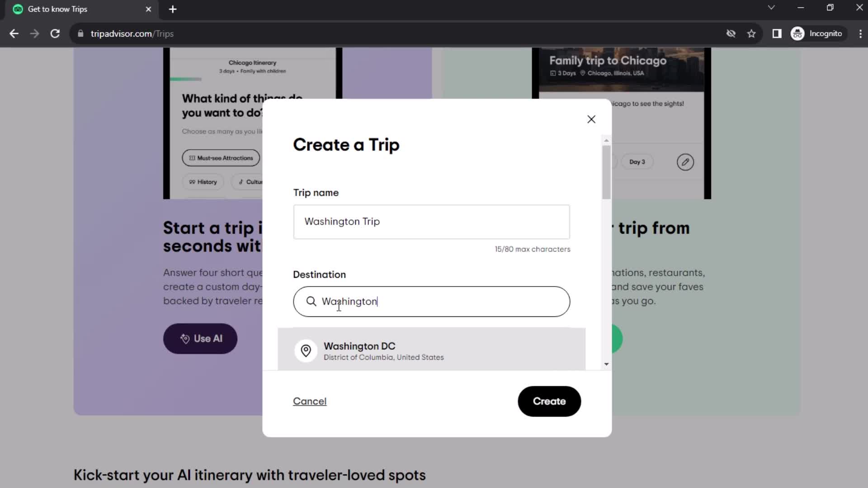Click the back navigation arrow icon

coord(14,33)
